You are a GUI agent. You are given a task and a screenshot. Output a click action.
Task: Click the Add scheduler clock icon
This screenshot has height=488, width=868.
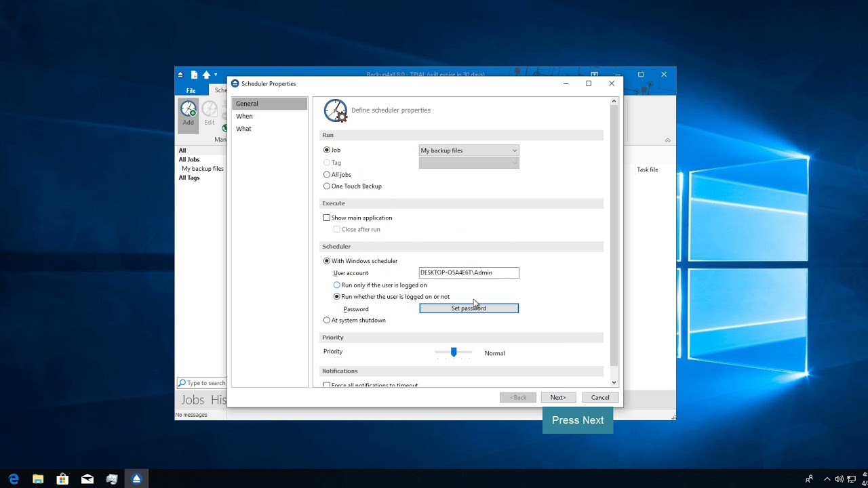pyautogui.click(x=189, y=110)
